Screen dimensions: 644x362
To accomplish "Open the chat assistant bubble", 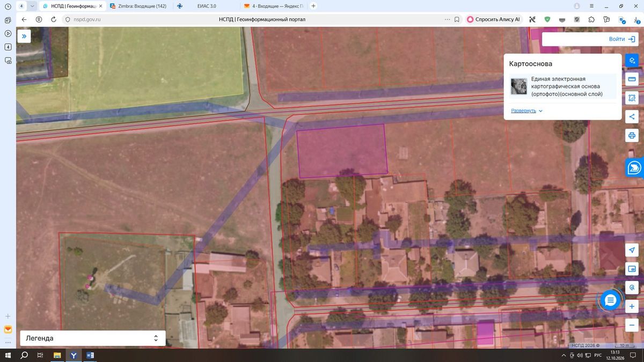I will (610, 301).
